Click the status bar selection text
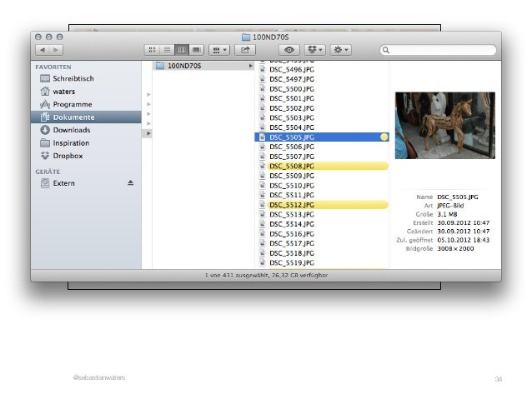The width and height of the screenshot is (532, 399). 266,276
